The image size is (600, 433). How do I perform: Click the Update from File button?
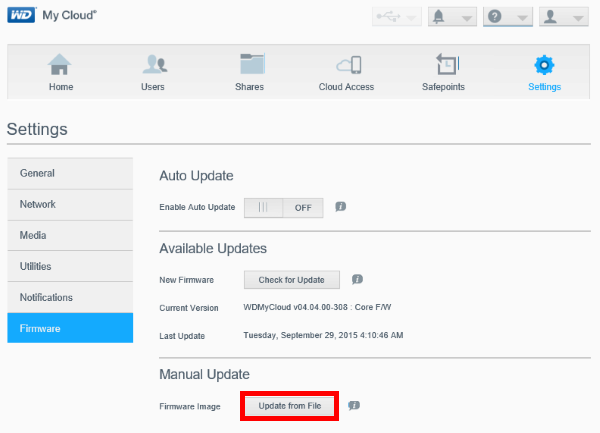pyautogui.click(x=290, y=406)
